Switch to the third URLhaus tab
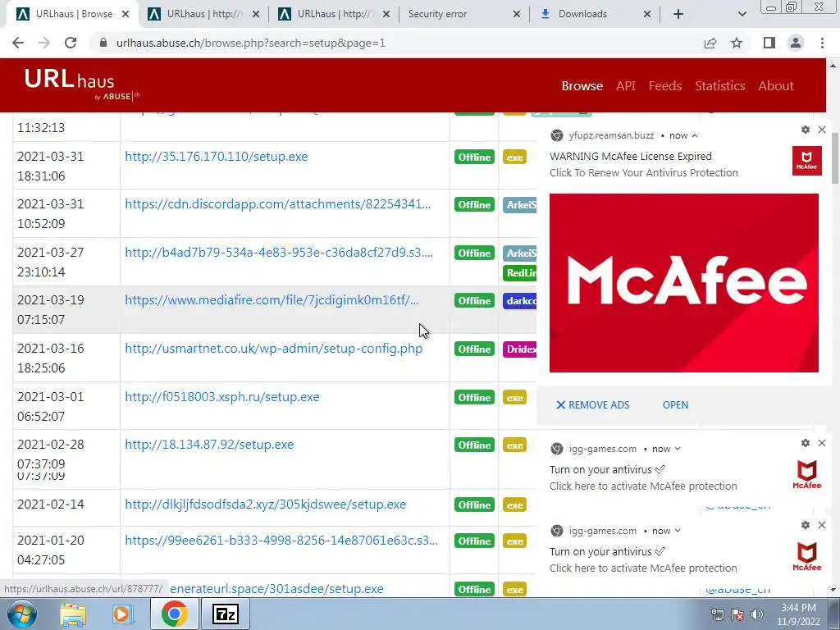Viewport: 840px width, 630px height. (x=335, y=14)
